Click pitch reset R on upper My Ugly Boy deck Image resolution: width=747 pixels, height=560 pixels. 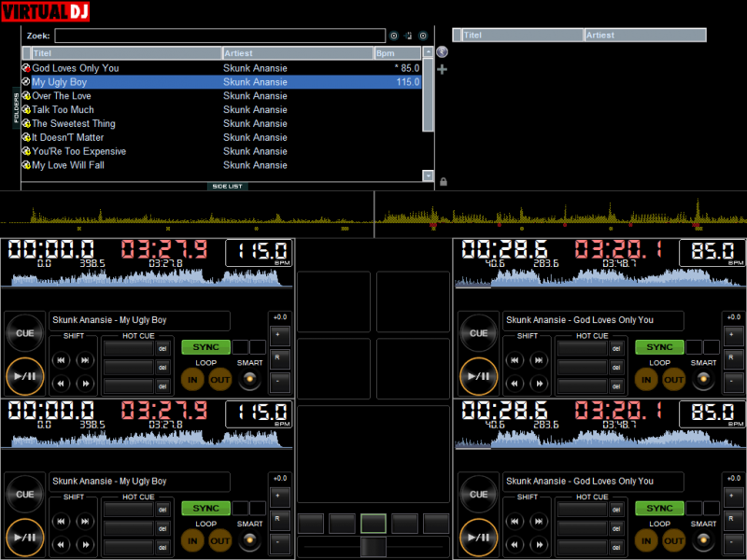click(279, 358)
